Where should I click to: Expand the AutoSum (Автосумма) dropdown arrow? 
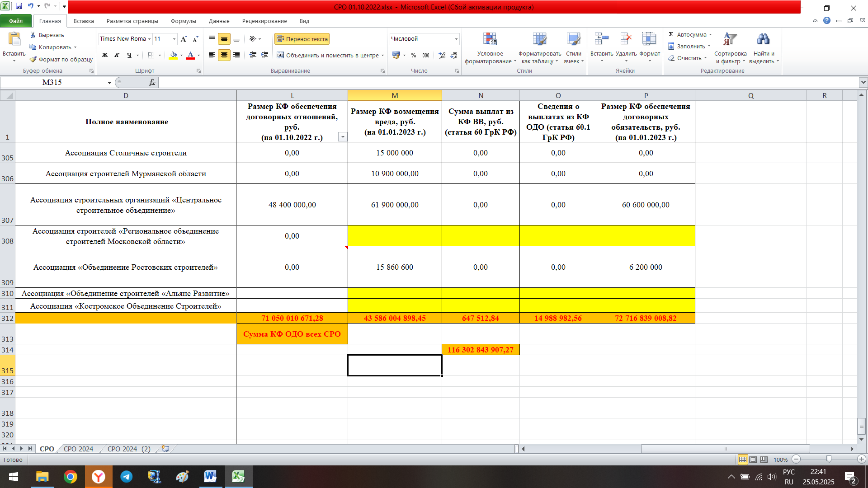(710, 35)
